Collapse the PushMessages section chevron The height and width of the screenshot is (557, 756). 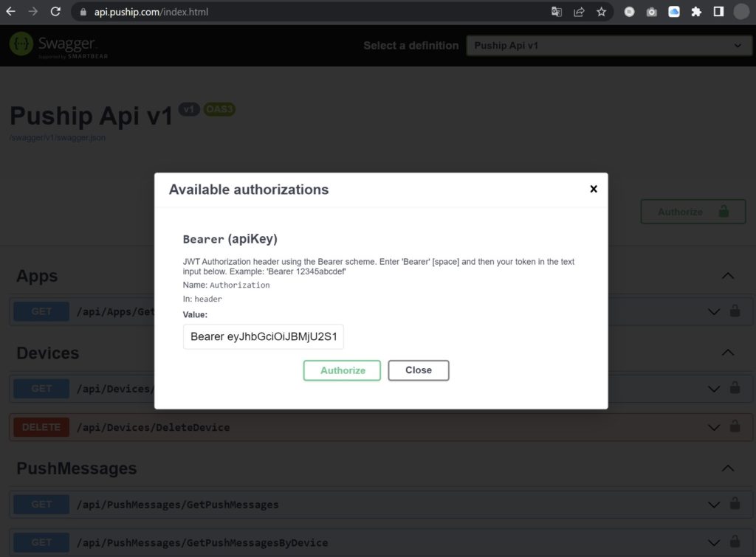click(728, 468)
